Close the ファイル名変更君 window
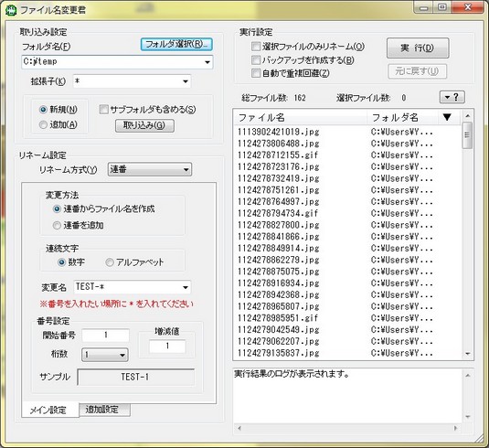Image resolution: width=489 pixels, height=448 pixels. (467, 7)
